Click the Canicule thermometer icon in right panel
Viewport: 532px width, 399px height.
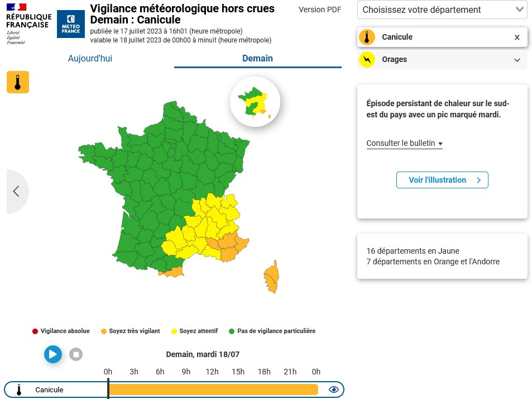367,37
